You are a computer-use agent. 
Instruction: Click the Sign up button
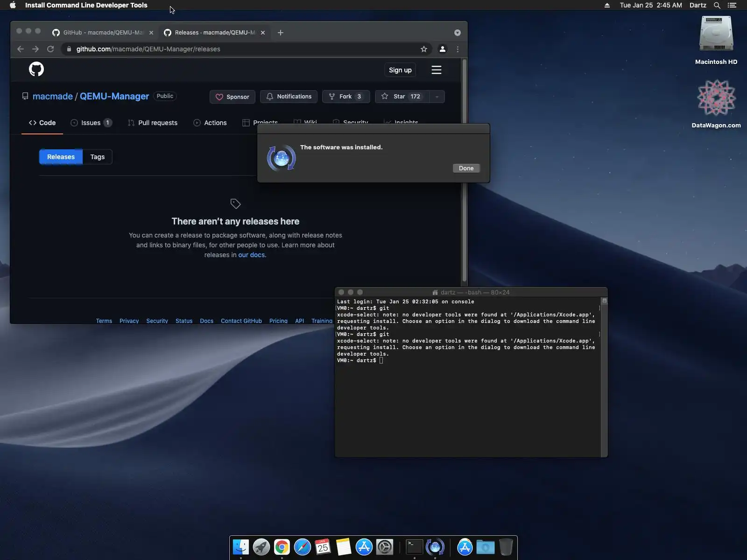tap(400, 70)
